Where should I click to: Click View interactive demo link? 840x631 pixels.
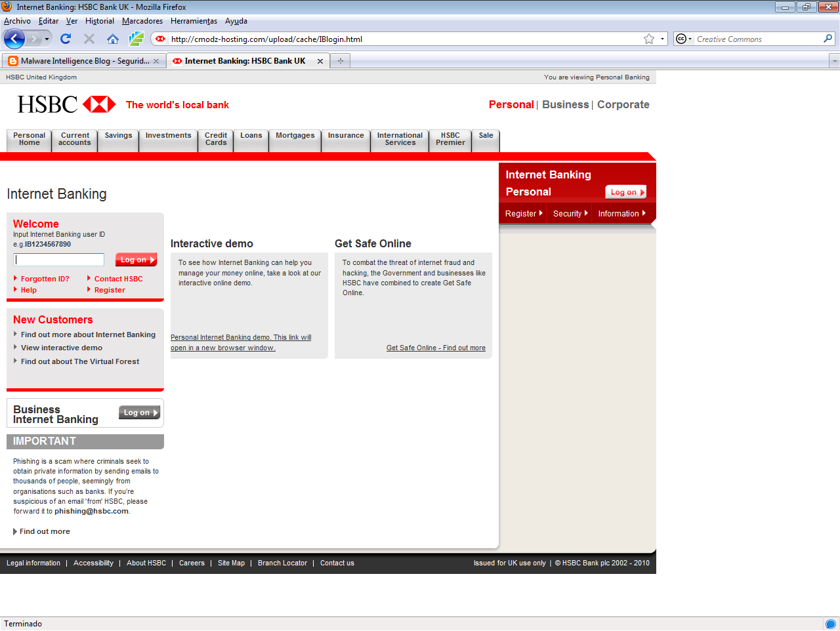(61, 348)
